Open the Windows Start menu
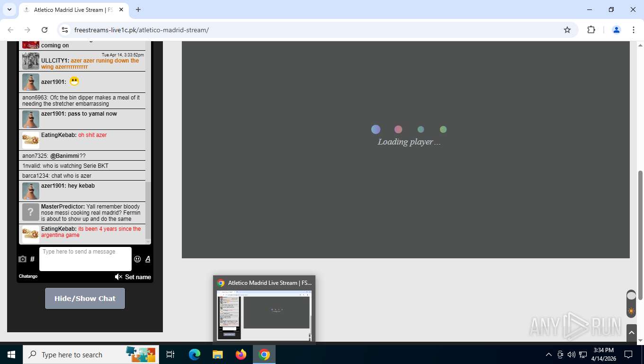Viewport: 644px width, 364px height. point(11,355)
